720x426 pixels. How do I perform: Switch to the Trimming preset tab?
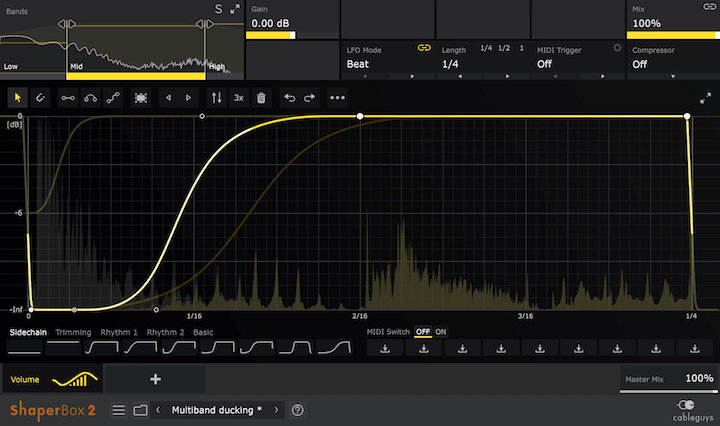73,332
